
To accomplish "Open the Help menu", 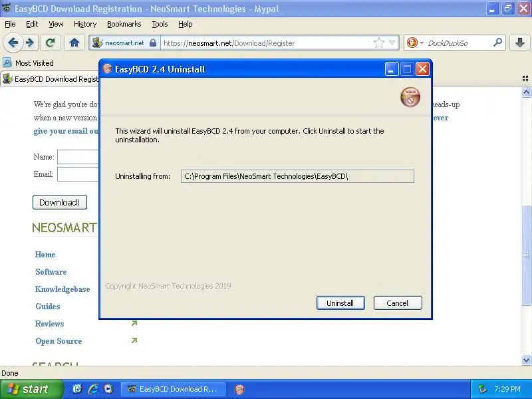I will click(x=186, y=24).
